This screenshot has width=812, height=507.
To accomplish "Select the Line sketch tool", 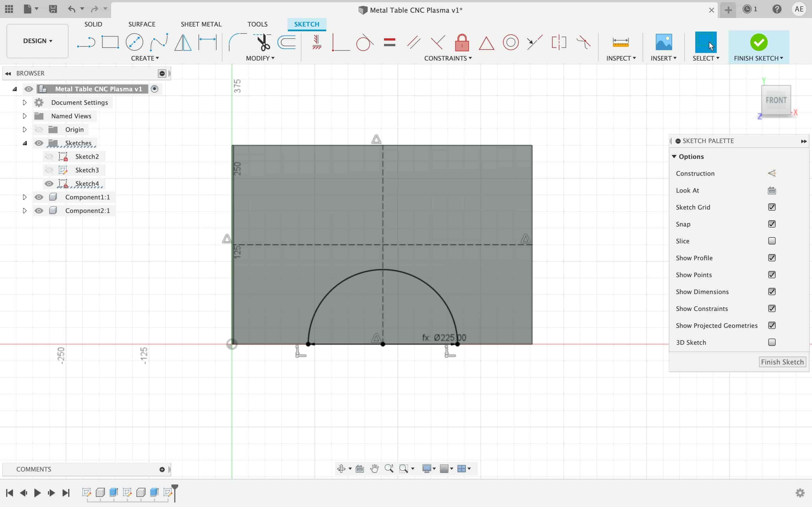I will [x=86, y=41].
